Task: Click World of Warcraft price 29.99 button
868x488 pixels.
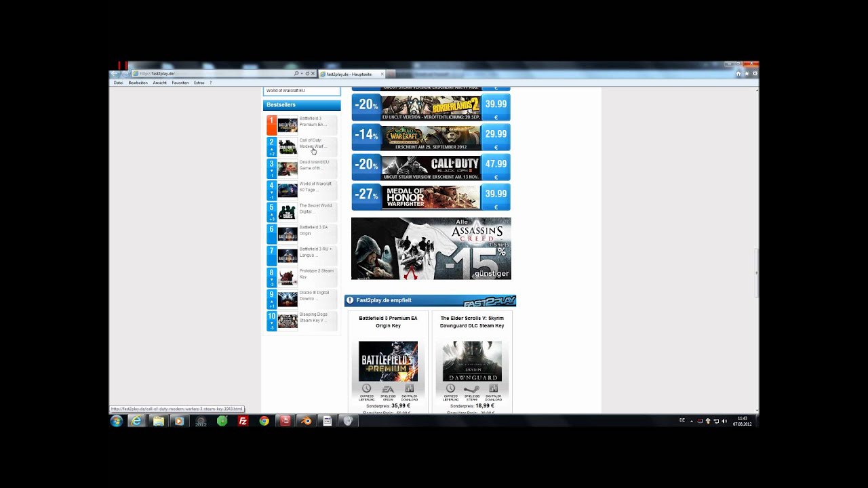Action: pos(496,137)
